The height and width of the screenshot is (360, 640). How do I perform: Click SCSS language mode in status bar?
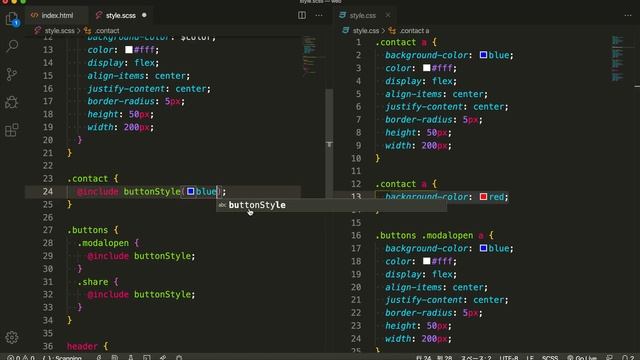(550, 358)
